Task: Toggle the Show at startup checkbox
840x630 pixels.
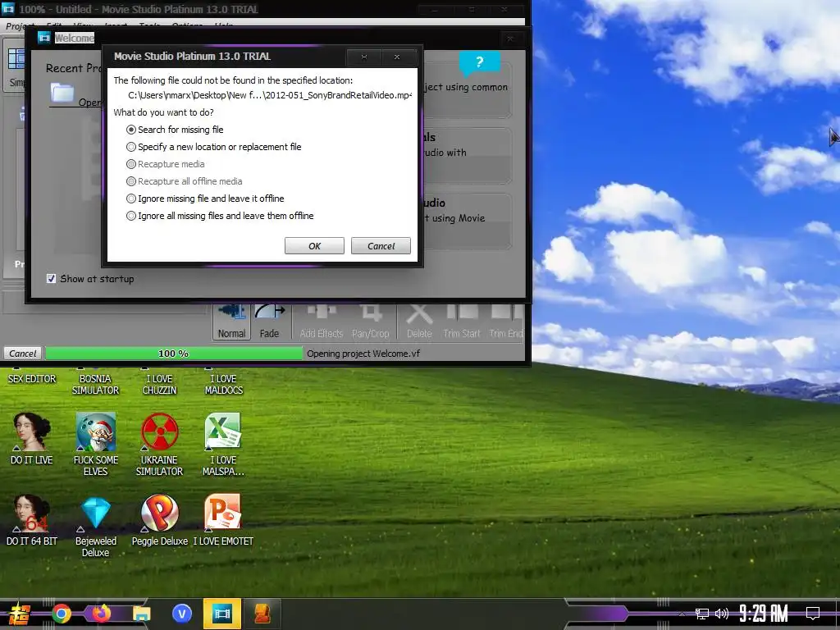Action: [x=52, y=279]
